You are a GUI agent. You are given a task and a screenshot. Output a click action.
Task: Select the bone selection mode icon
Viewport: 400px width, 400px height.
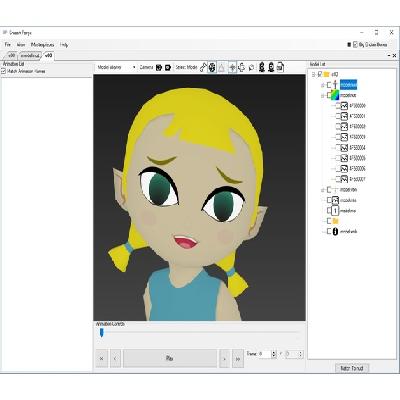click(203, 67)
